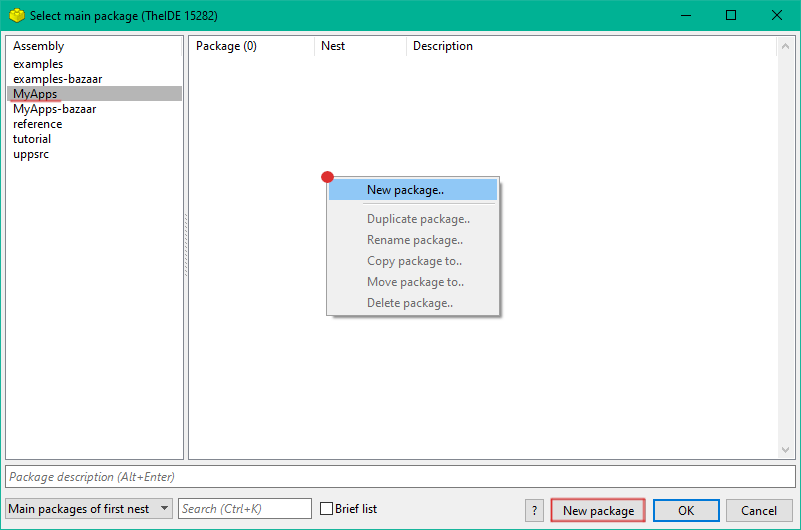Maximize the Select main package window
Image resolution: width=801 pixels, height=530 pixels.
(730, 16)
